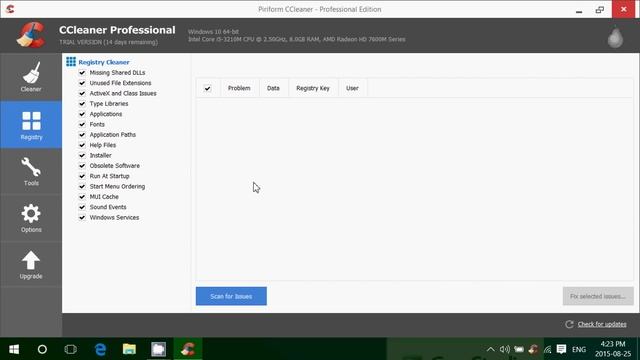Image resolution: width=640 pixels, height=360 pixels.
Task: Click the CCleaner system tray icon
Action: [x=533, y=349]
